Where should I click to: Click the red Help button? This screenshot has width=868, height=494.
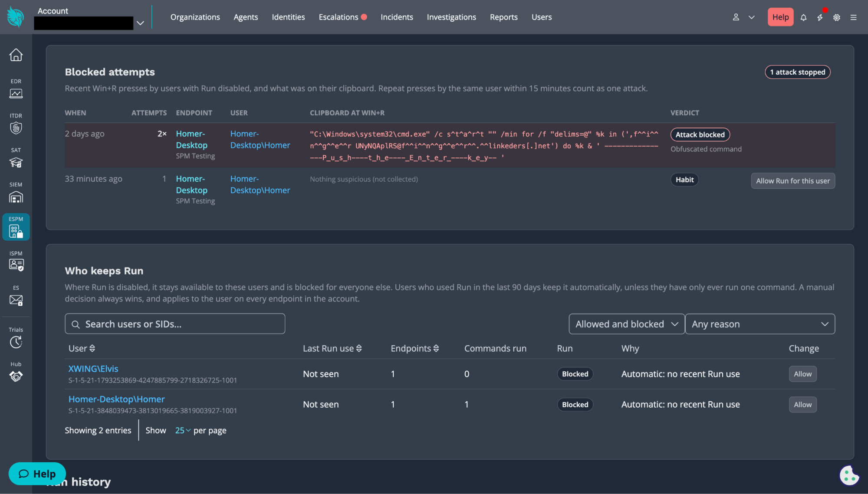pos(780,17)
